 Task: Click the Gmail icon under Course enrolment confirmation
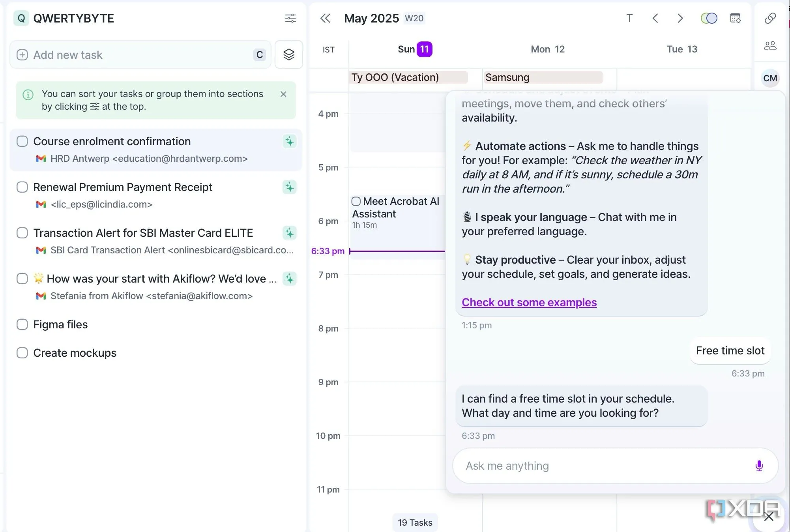click(x=41, y=159)
